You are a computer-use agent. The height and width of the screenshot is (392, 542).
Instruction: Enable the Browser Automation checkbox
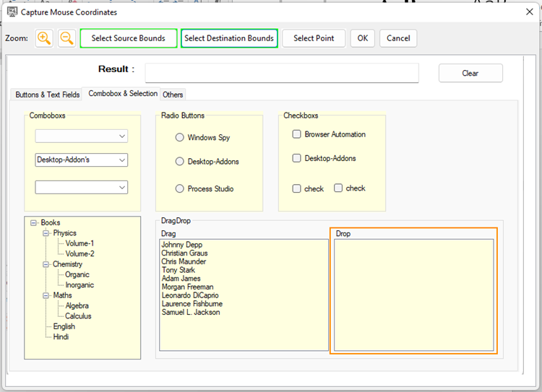coord(296,134)
